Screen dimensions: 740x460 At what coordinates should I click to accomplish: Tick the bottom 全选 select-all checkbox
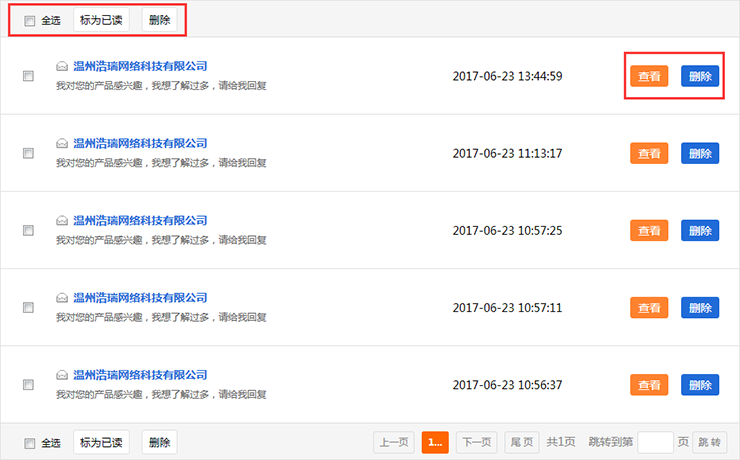30,443
